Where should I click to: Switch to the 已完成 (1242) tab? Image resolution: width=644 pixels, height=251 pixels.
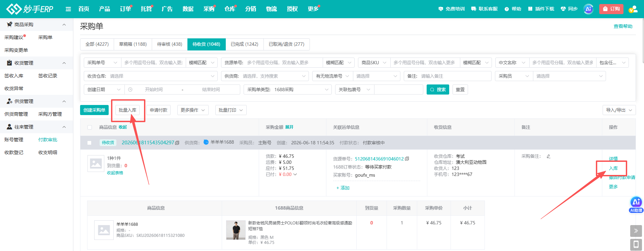245,44
